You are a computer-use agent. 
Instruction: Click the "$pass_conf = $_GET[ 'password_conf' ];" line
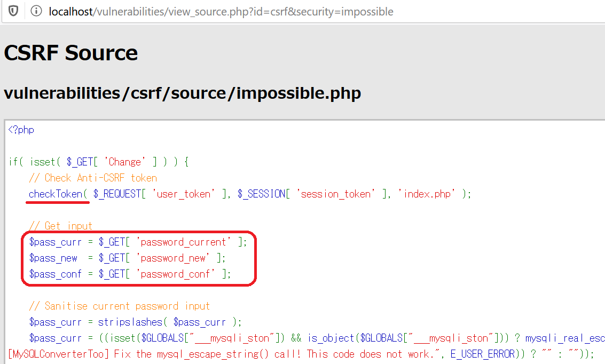[130, 274]
